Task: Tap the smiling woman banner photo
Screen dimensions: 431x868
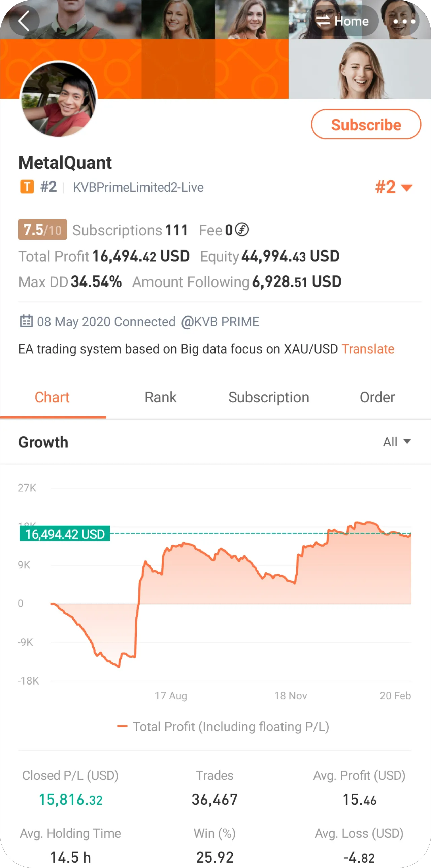Action: click(x=360, y=69)
